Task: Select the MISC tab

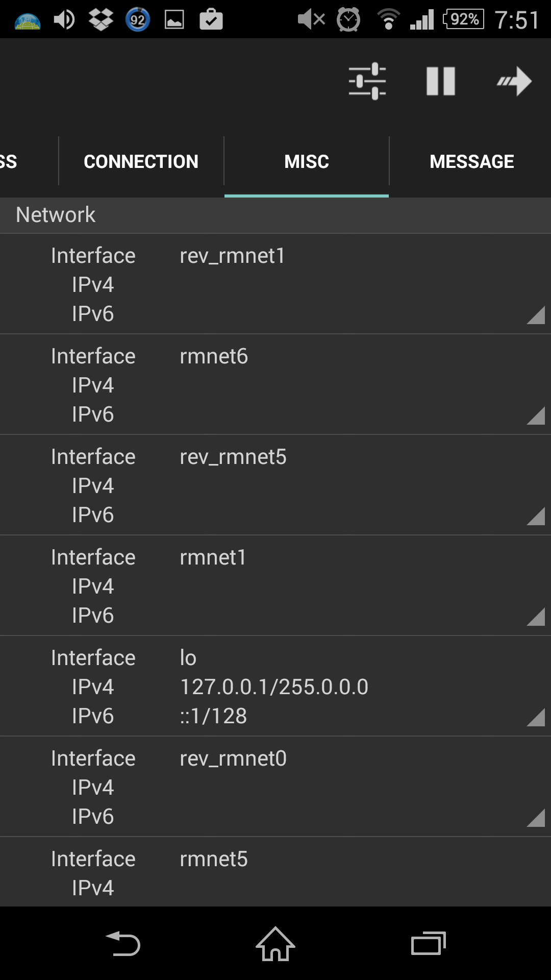Action: pyautogui.click(x=307, y=161)
